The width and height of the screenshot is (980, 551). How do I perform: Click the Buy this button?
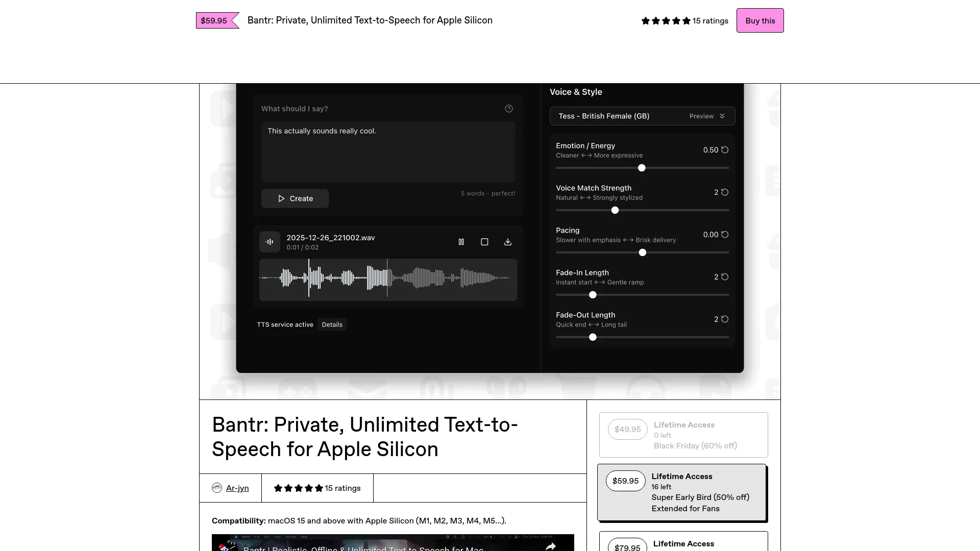click(x=759, y=20)
